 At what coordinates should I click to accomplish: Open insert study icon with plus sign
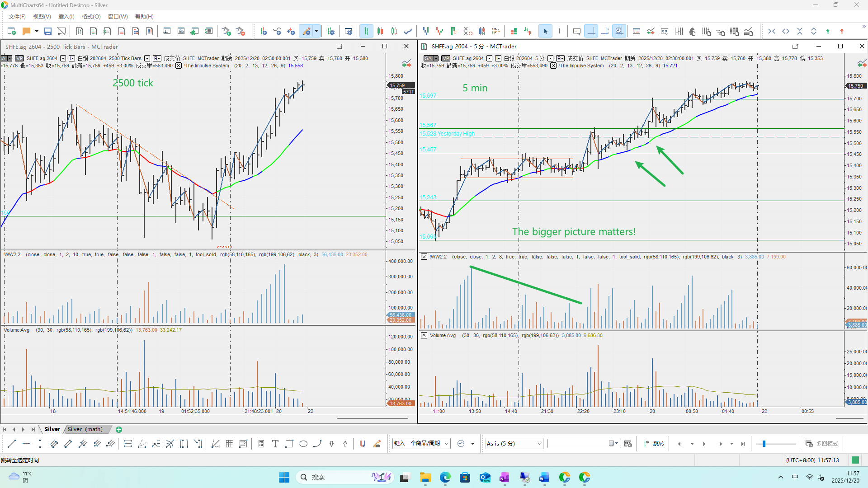coord(277,31)
